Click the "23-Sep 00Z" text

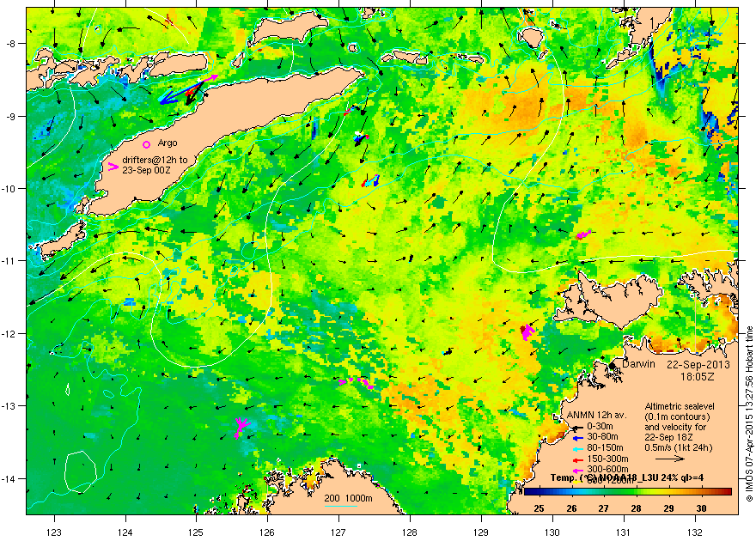point(146,170)
